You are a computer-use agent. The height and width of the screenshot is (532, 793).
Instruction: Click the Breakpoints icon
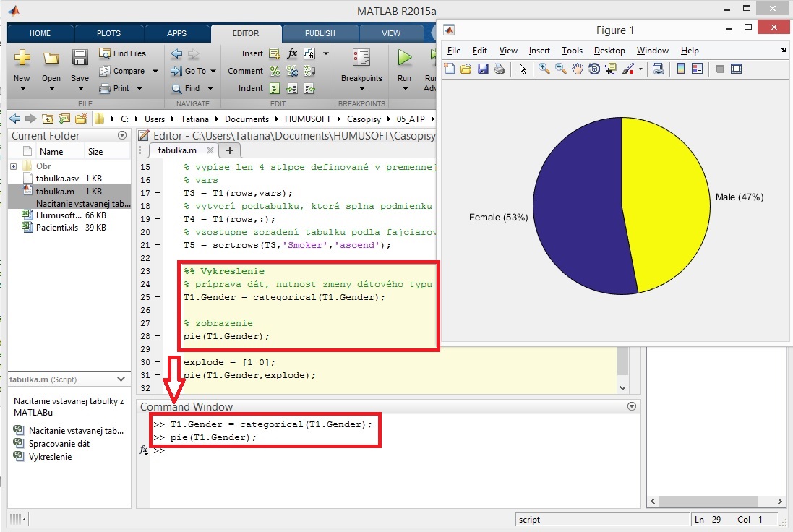(361, 57)
